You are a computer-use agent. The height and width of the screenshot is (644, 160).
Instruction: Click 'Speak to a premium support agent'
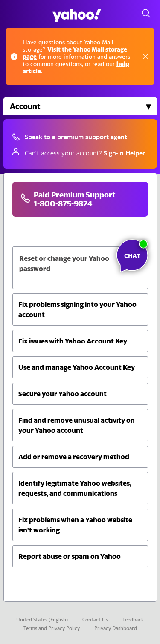(x=76, y=137)
